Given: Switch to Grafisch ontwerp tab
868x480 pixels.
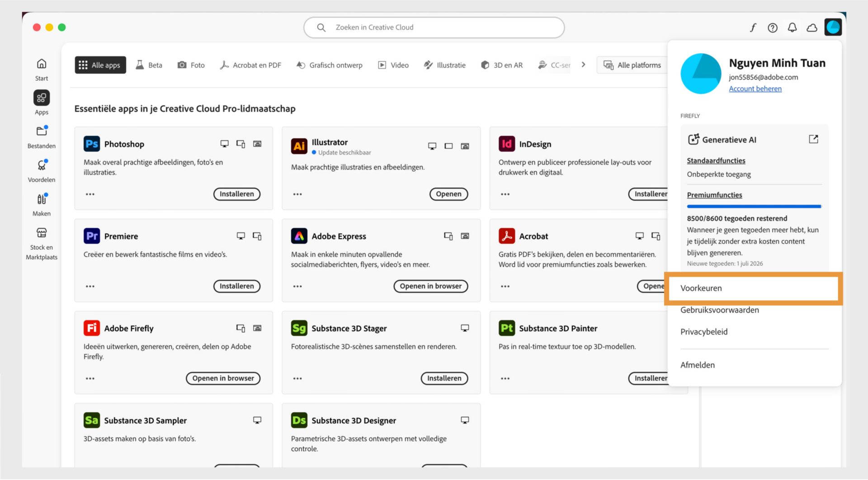Looking at the screenshot, I should pos(330,65).
